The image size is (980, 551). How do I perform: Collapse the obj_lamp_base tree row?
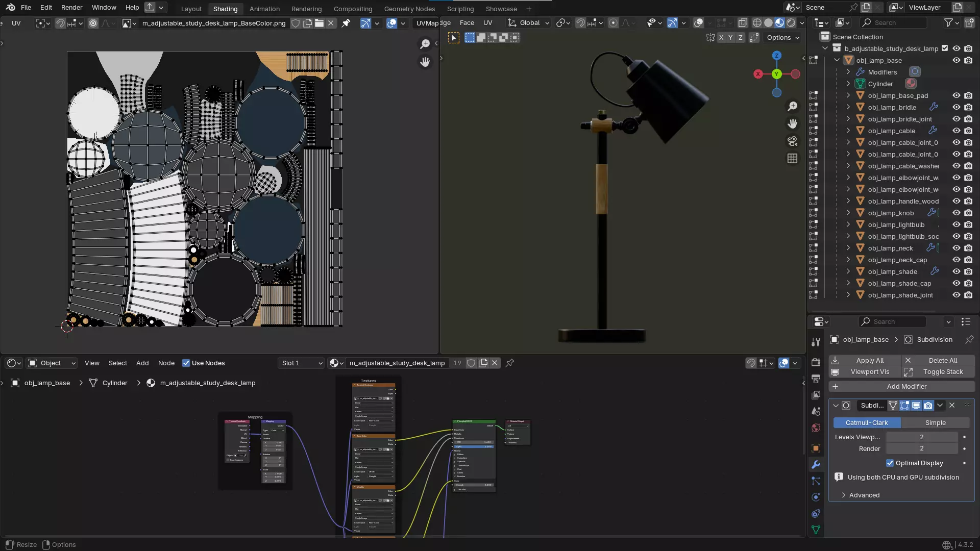pos(837,60)
